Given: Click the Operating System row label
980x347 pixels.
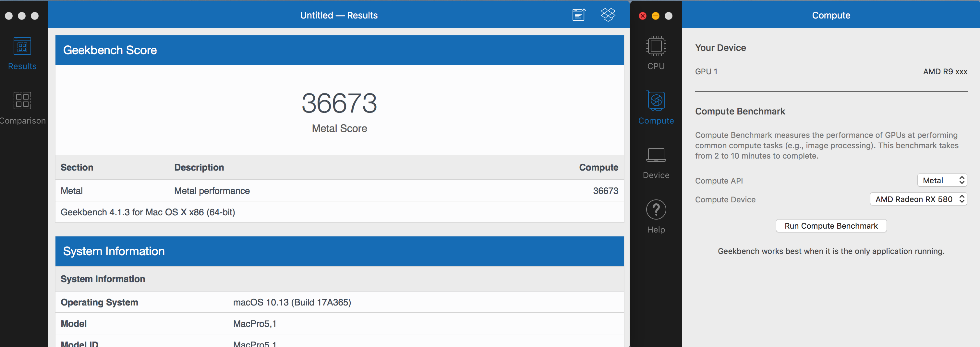Looking at the screenshot, I should click(99, 302).
